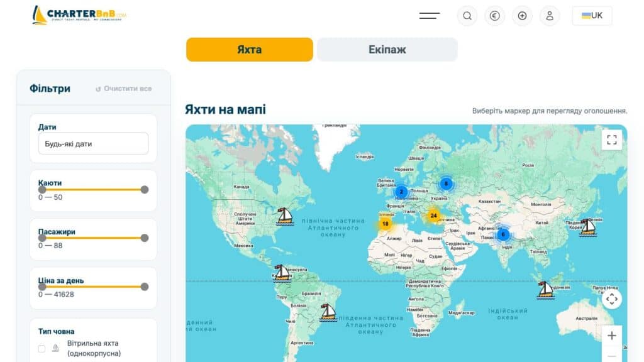Open the cluster marker 24 near Greece

(x=433, y=216)
